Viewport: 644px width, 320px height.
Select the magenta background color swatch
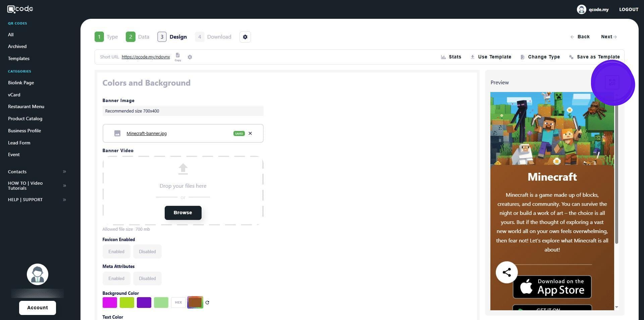click(110, 303)
